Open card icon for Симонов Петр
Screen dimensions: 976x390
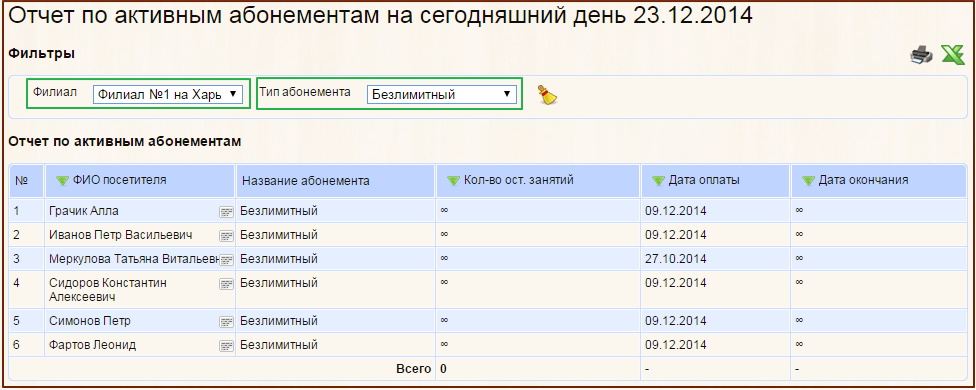[226, 322]
